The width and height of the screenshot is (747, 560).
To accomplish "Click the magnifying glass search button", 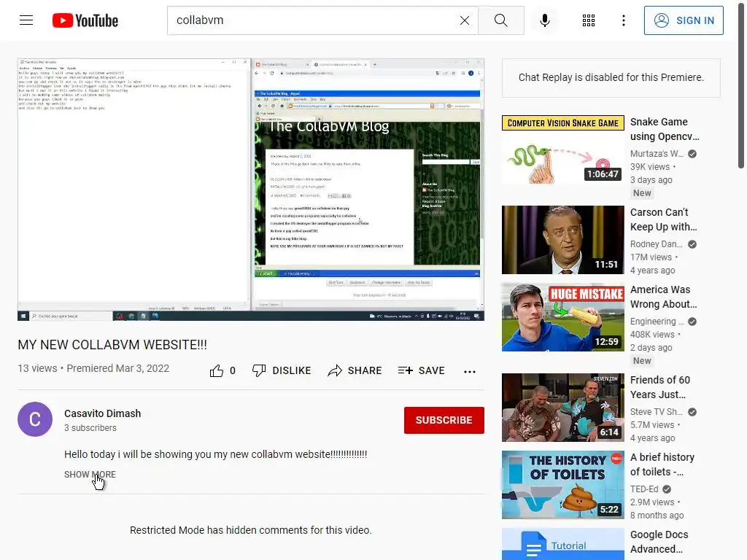I will click(500, 20).
